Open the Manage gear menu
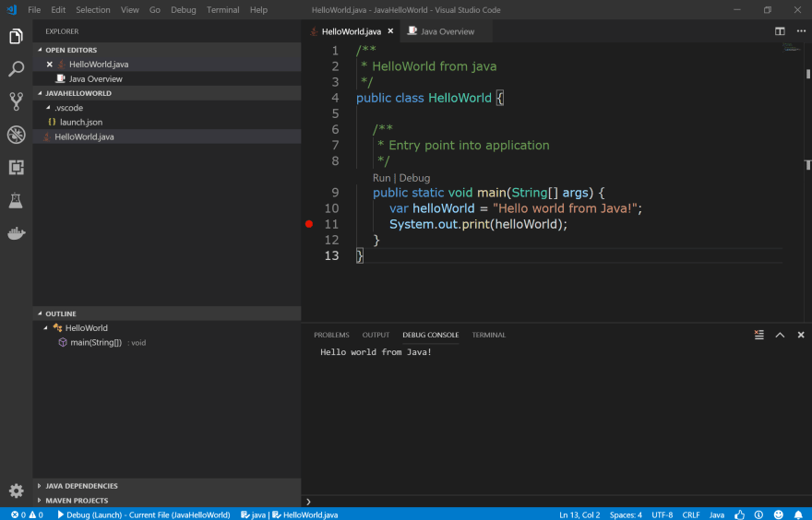This screenshot has width=812, height=520. pos(16,490)
